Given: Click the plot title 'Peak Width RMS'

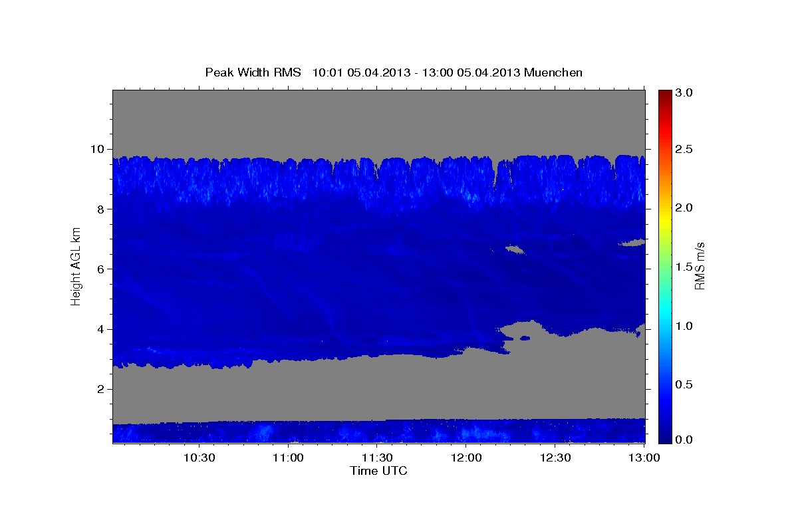Looking at the screenshot, I should tap(253, 72).
